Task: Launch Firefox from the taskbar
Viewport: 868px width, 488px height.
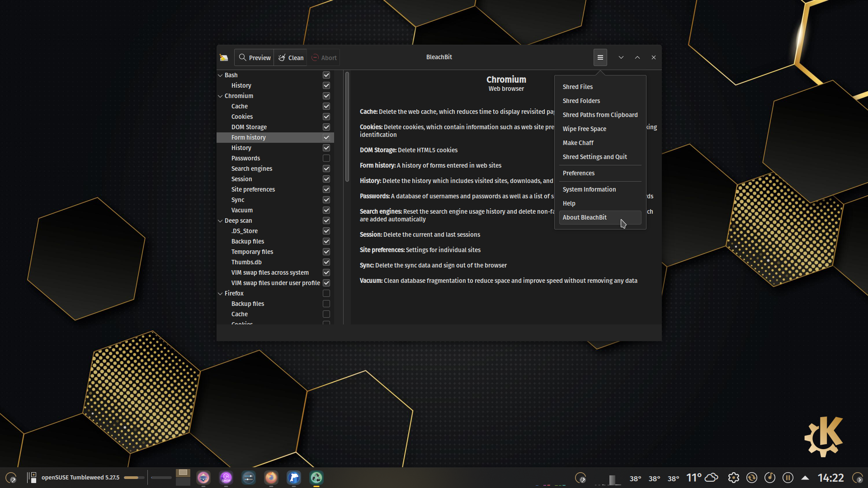Action: click(x=271, y=478)
